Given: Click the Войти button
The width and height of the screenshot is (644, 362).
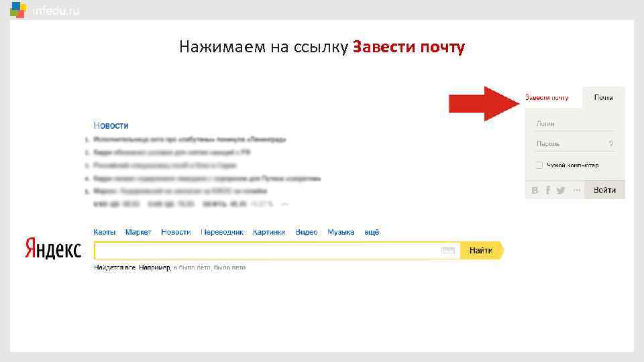Looking at the screenshot, I should tap(604, 190).
